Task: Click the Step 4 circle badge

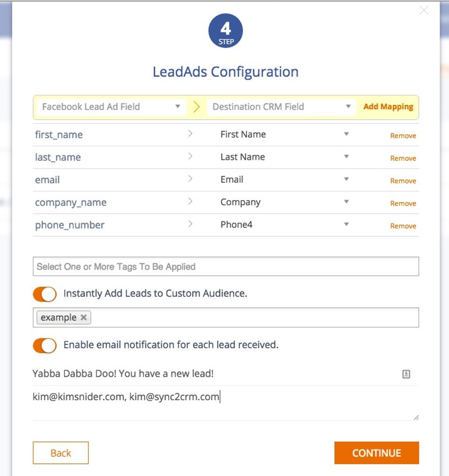Action: (225, 31)
